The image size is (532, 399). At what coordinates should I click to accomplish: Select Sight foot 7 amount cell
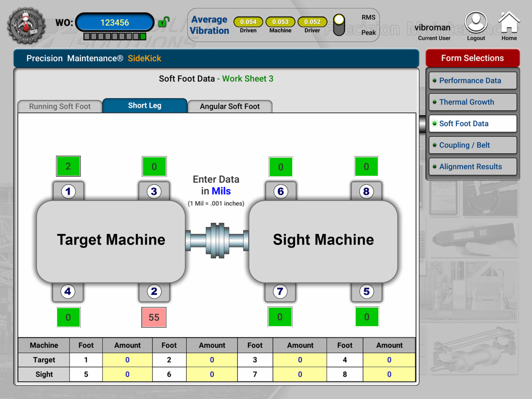300,374
